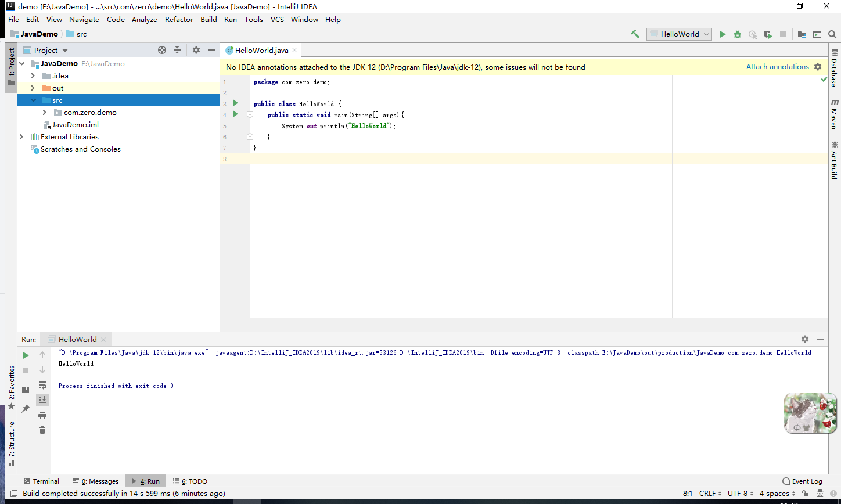Click Down the Stack Trace arrow

(x=42, y=370)
